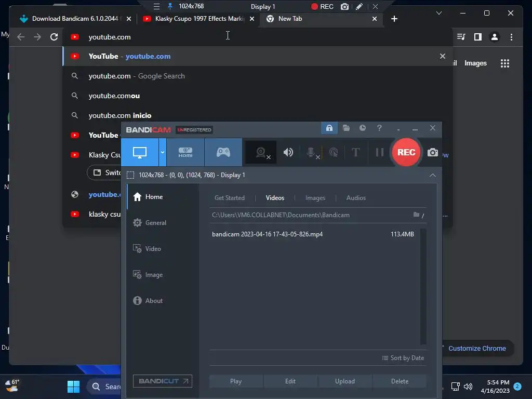Switch to the Videos tab
532x399 pixels.
[x=275, y=198]
